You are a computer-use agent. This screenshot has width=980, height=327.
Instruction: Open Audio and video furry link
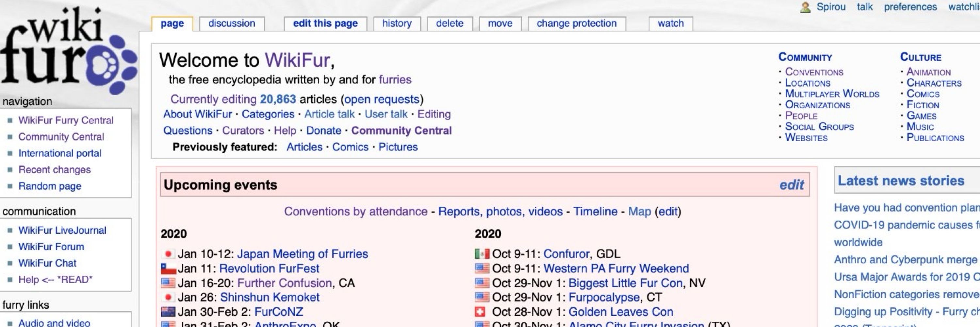point(54,322)
